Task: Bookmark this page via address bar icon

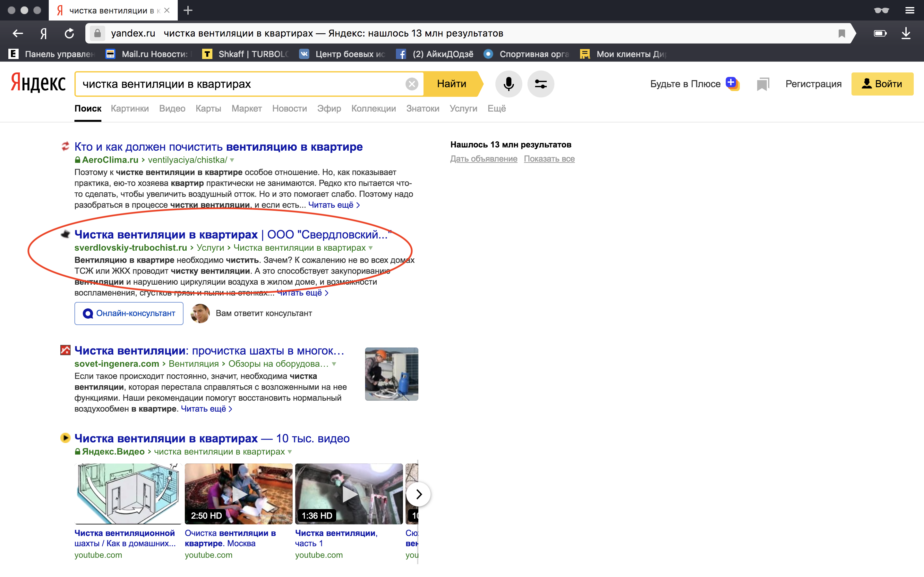Action: tap(842, 34)
